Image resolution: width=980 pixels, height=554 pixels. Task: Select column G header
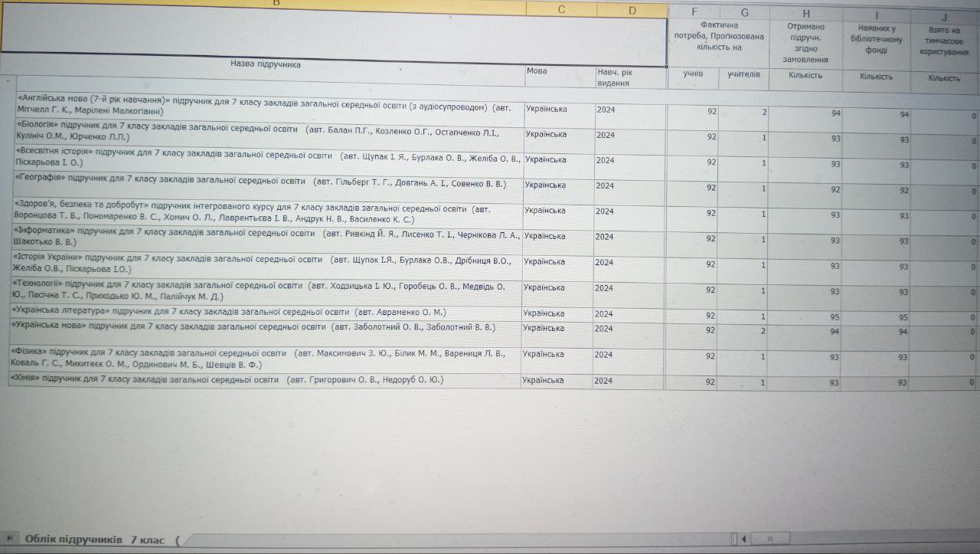coord(744,13)
